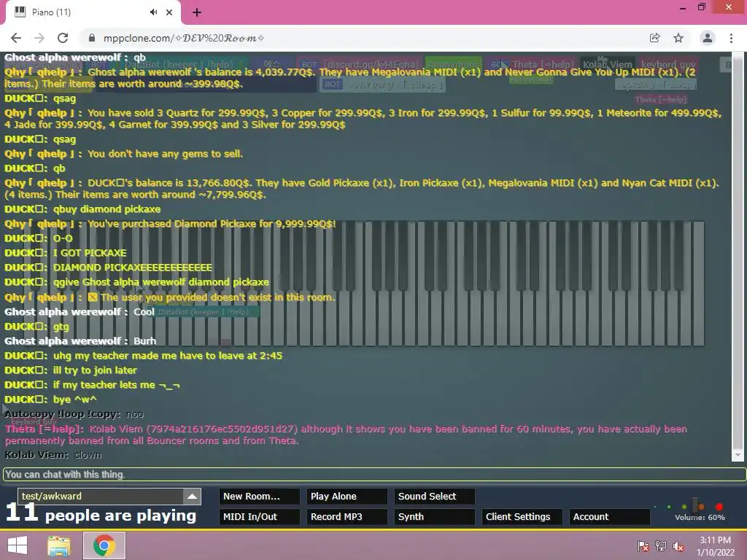This screenshot has width=747, height=560.
Task: Open MIDI In/Out settings
Action: pyautogui.click(x=259, y=517)
